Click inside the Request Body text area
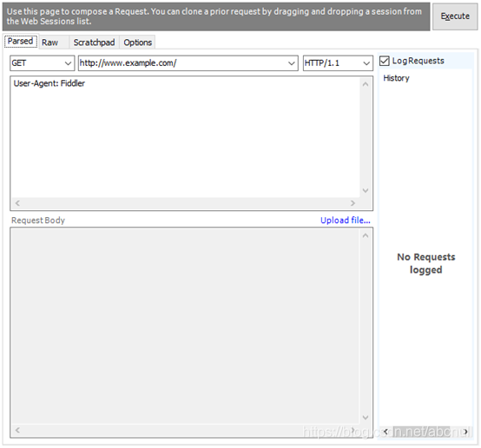 pos(185,326)
